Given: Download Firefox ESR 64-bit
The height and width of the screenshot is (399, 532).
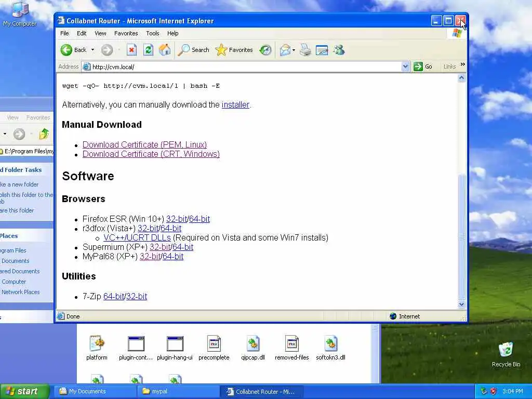Looking at the screenshot, I should 199,219.
